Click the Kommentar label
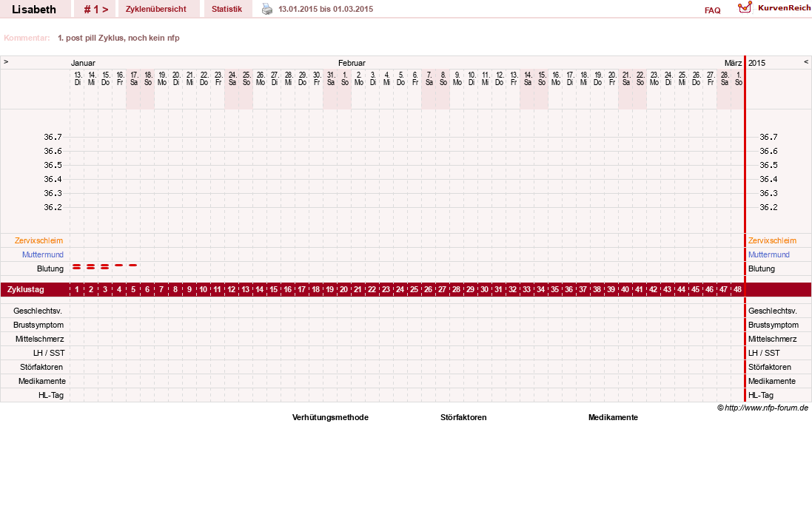This screenshot has width=812, height=520. 27,38
